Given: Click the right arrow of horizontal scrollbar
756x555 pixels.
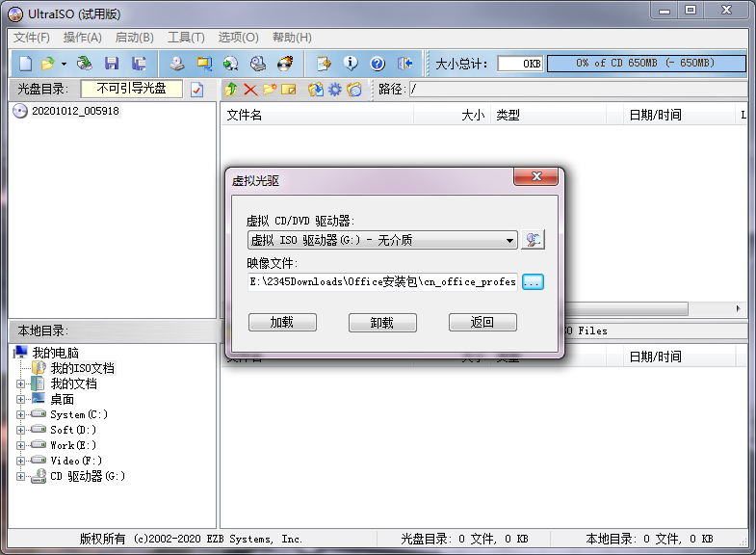Looking at the screenshot, I should pos(739,308).
